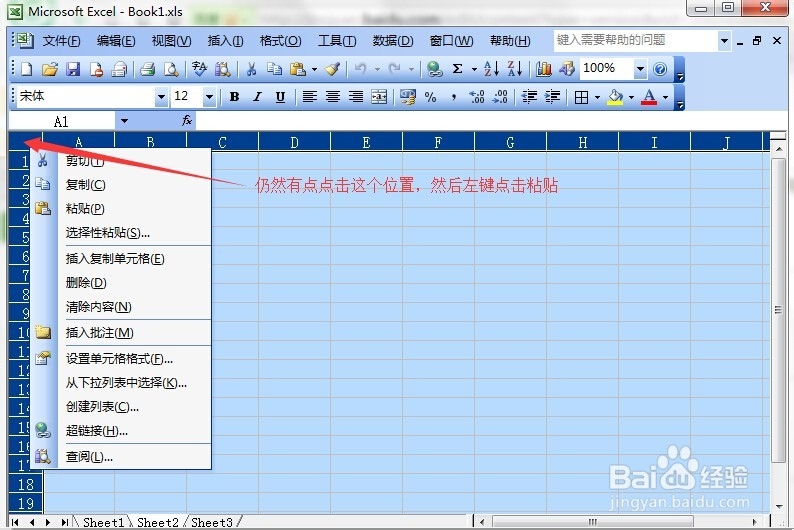The width and height of the screenshot is (794, 530).
Task: Open the Fill Color dropdown arrow
Action: pos(631,97)
